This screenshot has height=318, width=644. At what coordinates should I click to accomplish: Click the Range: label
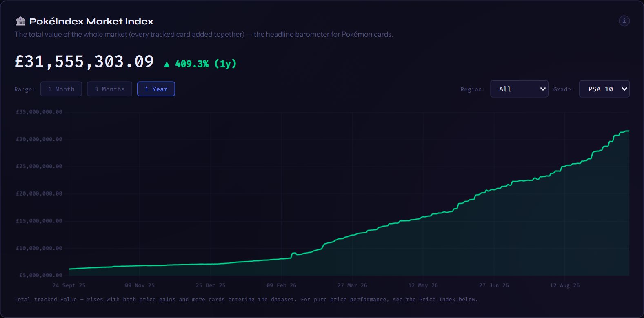[x=24, y=89]
